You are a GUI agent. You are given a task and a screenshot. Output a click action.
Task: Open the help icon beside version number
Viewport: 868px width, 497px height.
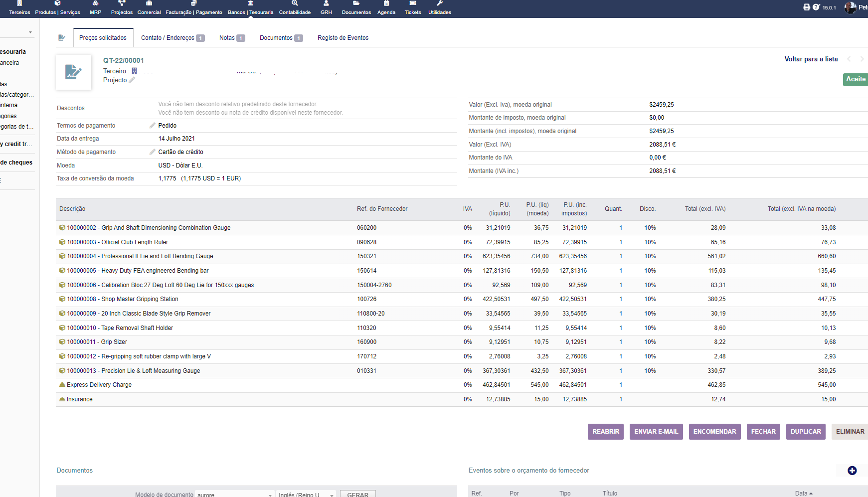[816, 7]
